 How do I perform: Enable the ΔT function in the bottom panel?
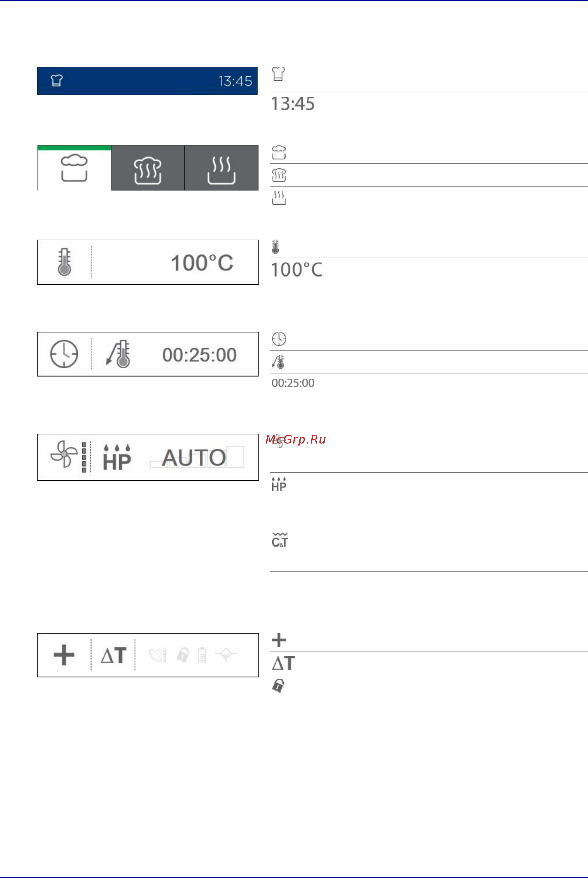point(113,655)
